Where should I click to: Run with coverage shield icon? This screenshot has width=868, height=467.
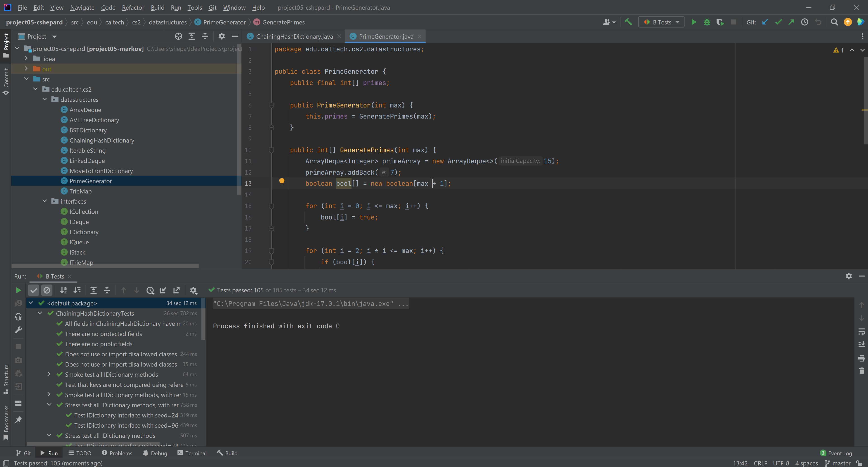pos(720,22)
